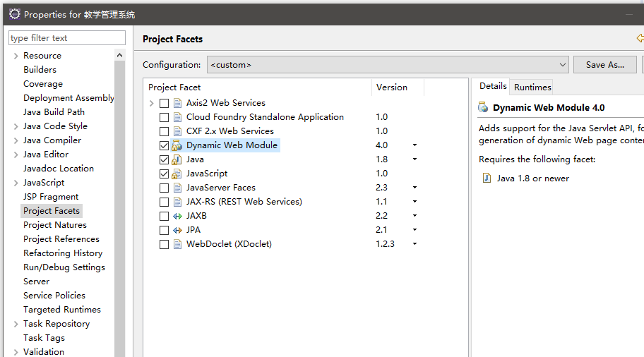Click the Java 1.8 or newer requirement icon
Image resolution: width=644 pixels, height=357 pixels.
[x=486, y=178]
